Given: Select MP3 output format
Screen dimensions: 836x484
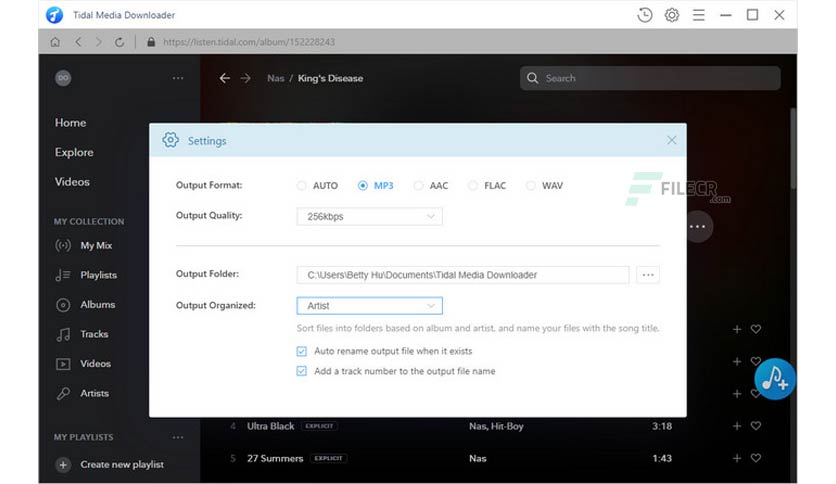Looking at the screenshot, I should 363,185.
